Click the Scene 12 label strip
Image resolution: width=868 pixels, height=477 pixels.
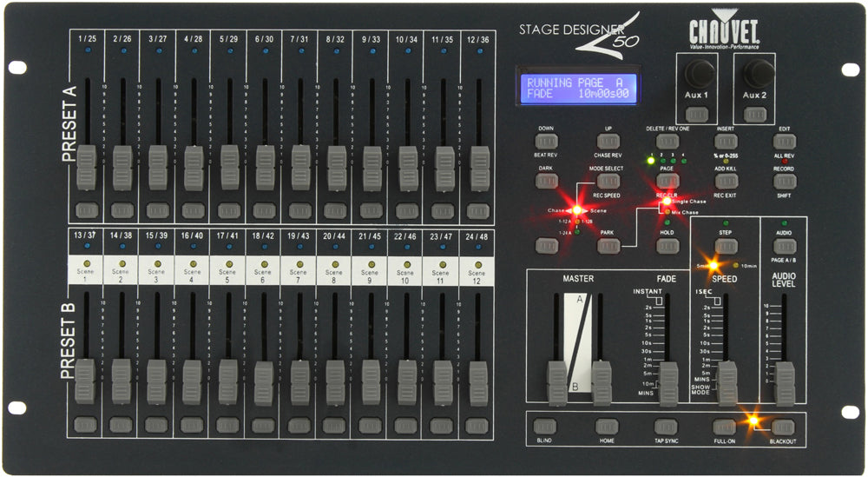click(476, 270)
